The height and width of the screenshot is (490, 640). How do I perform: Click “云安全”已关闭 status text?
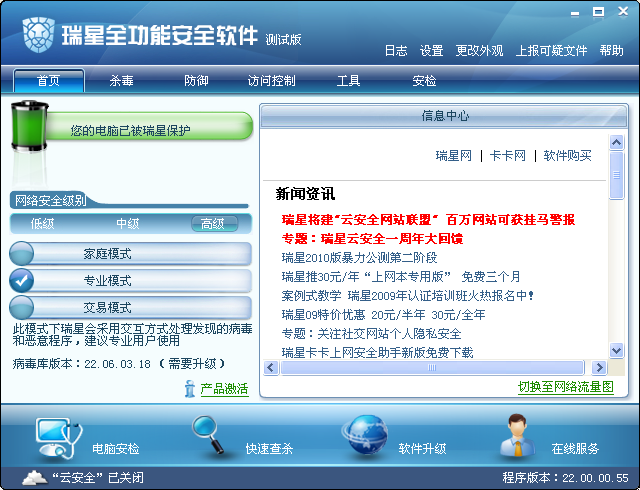(x=98, y=478)
